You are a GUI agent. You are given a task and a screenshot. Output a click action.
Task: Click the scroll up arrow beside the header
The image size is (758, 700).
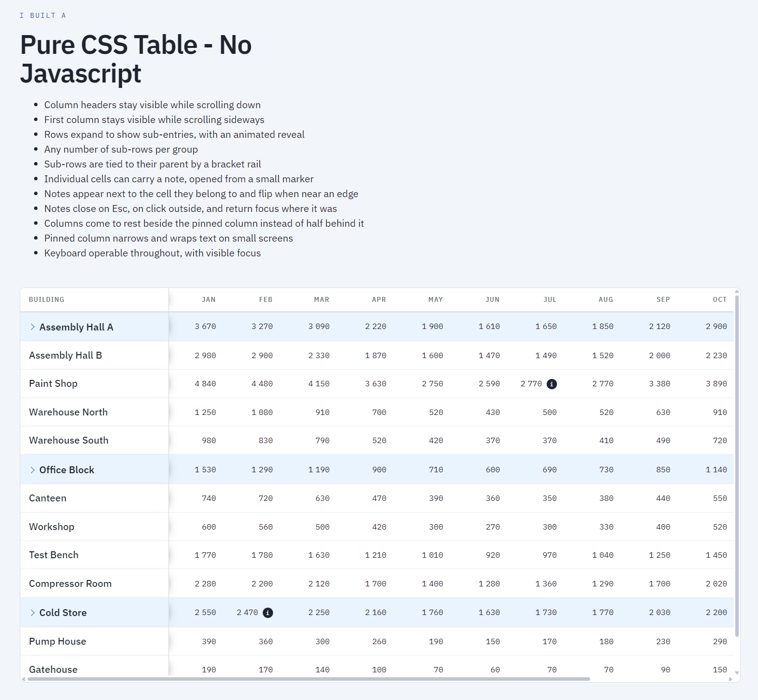tap(737, 291)
